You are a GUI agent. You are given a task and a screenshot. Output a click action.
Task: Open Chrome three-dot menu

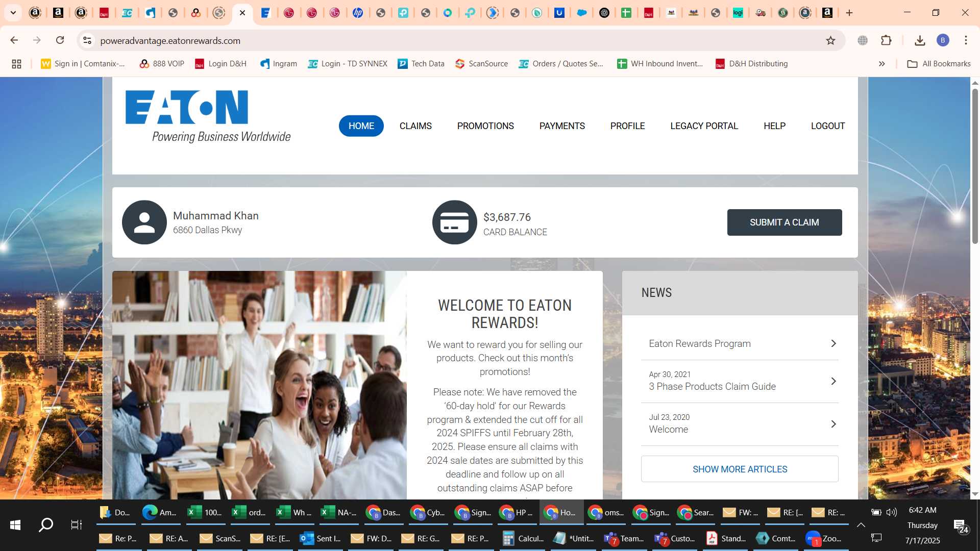tap(966, 40)
